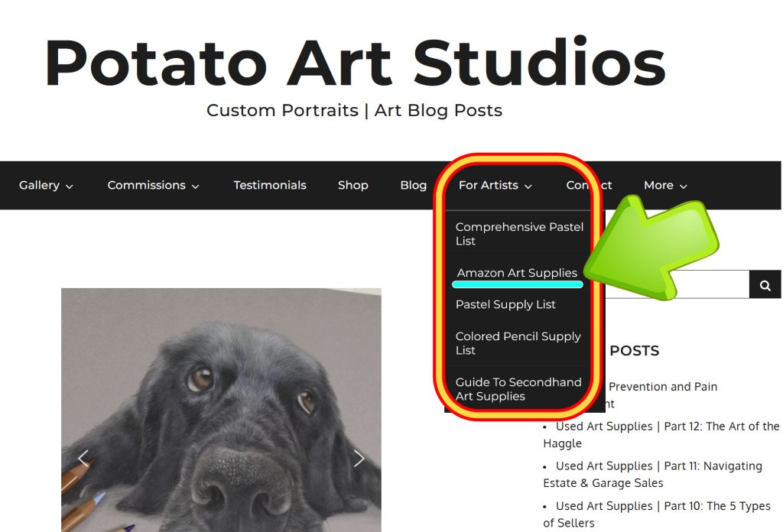Click the search magnifier icon button
Screen dimensions: 783x532
click(x=765, y=284)
